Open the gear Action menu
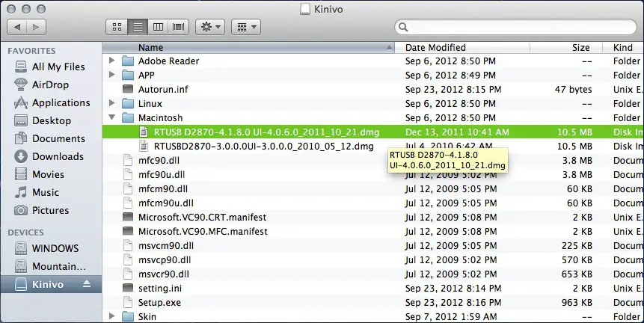 pos(210,27)
